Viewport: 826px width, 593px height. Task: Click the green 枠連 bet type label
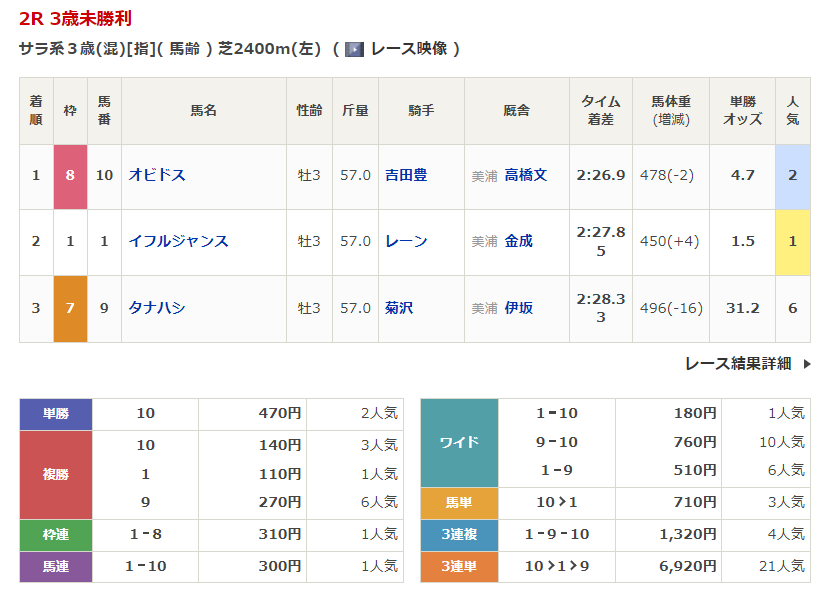coord(56,536)
